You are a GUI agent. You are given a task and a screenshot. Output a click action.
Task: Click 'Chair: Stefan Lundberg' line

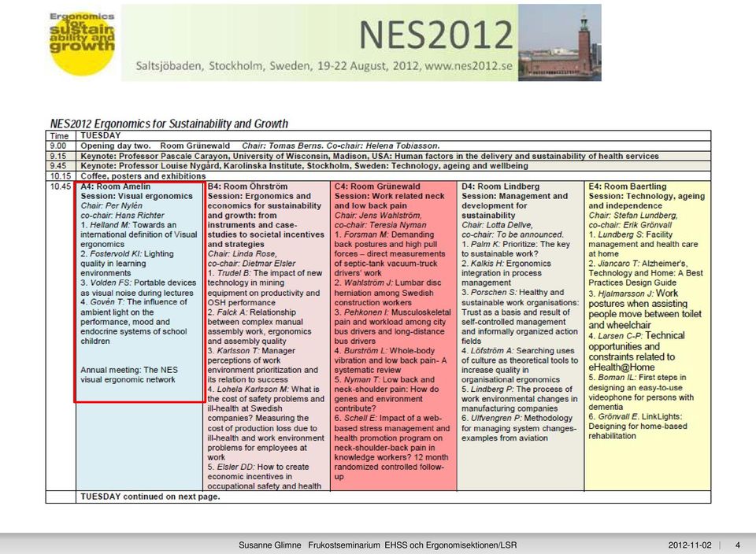633,216
